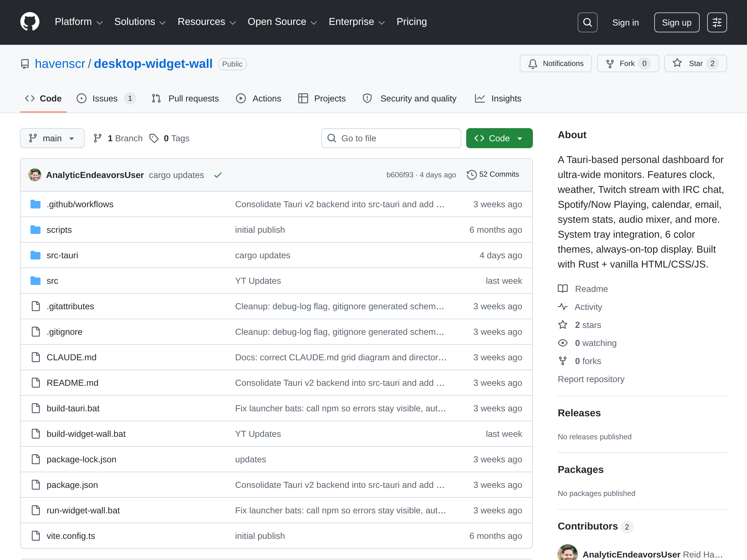747x560 pixels.
Task: Open the Projects tab
Action: (322, 99)
